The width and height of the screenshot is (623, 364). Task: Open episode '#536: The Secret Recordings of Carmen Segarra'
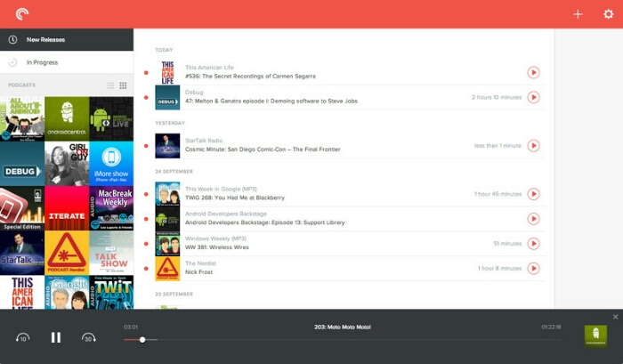[x=250, y=77]
